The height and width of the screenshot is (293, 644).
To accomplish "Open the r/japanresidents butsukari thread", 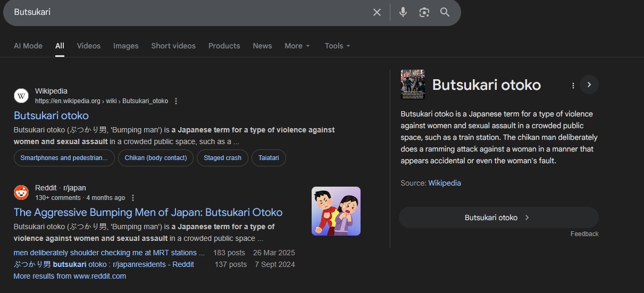I will (x=104, y=264).
